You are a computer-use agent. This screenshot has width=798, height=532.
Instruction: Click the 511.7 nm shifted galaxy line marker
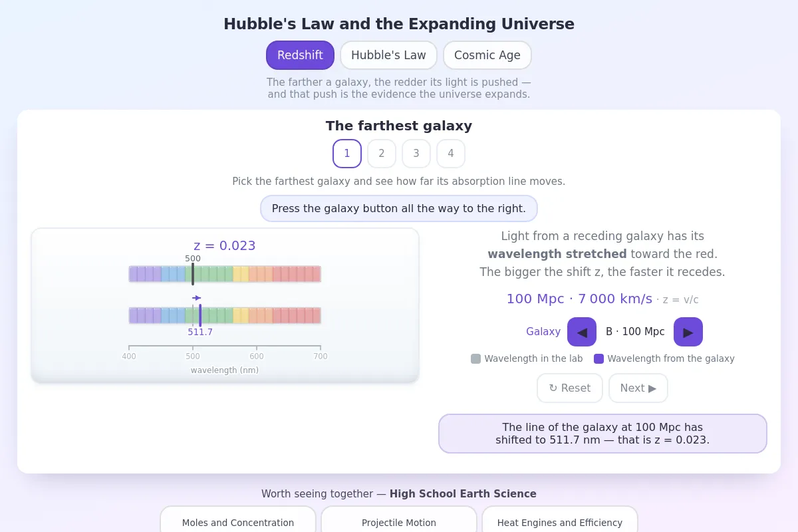click(200, 315)
